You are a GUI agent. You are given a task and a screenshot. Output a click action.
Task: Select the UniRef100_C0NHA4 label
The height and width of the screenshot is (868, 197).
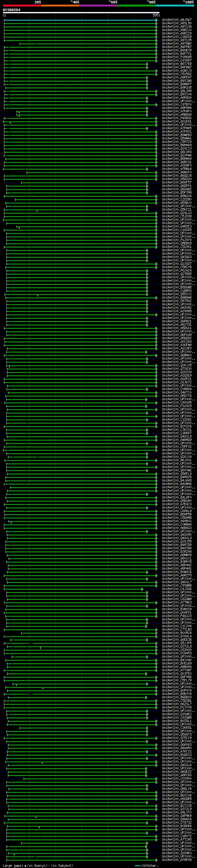(x=176, y=524)
